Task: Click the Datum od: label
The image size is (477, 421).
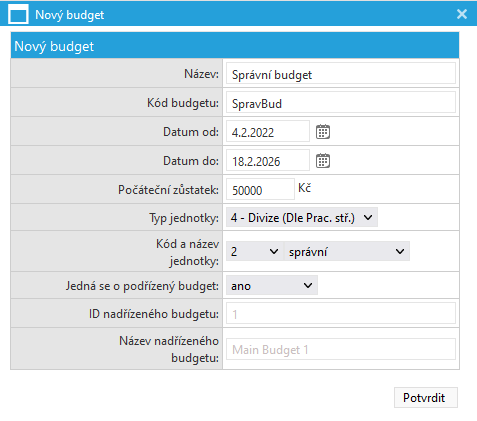Action: point(191,132)
